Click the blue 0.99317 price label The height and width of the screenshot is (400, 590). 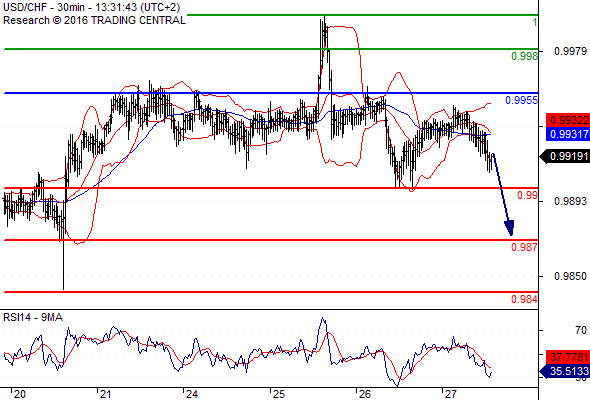pos(568,134)
